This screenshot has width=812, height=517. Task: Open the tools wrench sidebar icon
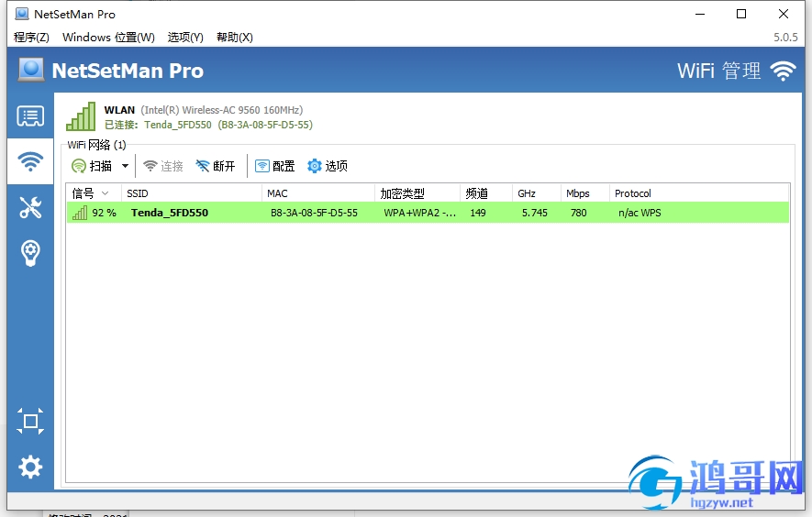pos(30,207)
